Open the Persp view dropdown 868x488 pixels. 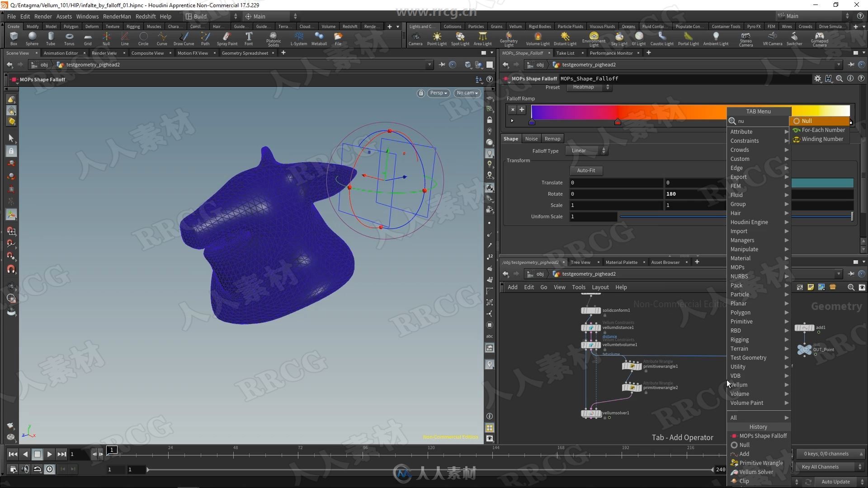pos(438,93)
